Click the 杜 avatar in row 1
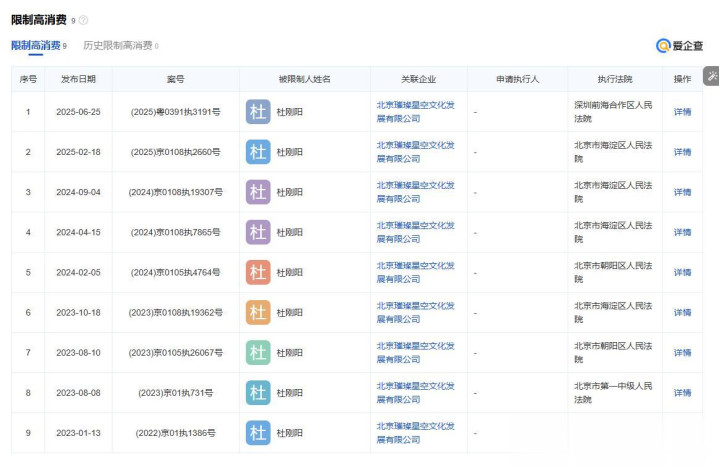The width and height of the screenshot is (719, 473). [x=258, y=112]
